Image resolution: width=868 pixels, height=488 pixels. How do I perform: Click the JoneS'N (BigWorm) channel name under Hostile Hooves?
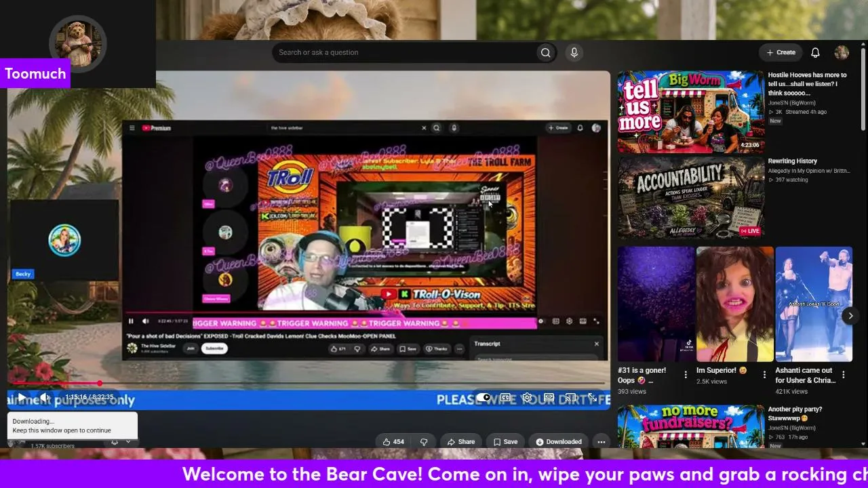(792, 102)
